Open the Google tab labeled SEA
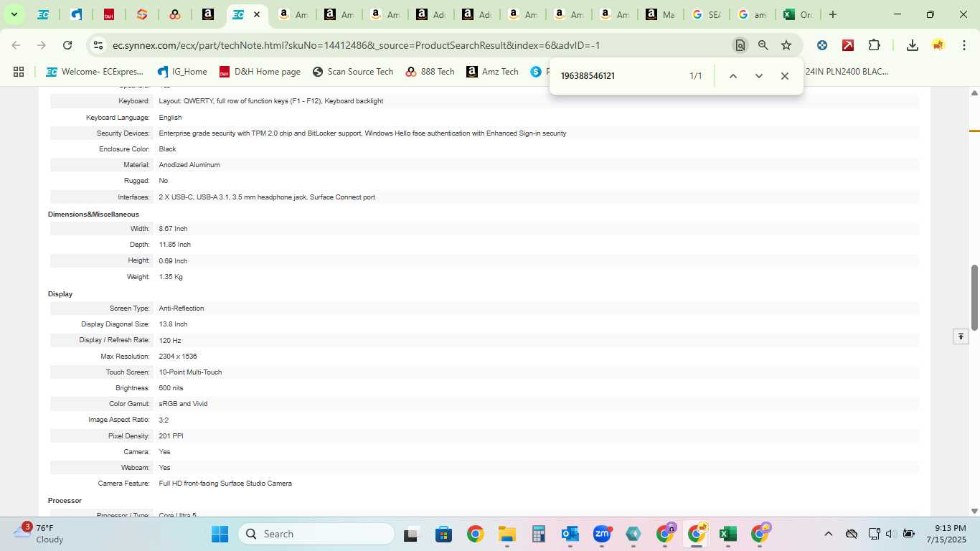Image resolution: width=980 pixels, height=551 pixels. [705, 14]
